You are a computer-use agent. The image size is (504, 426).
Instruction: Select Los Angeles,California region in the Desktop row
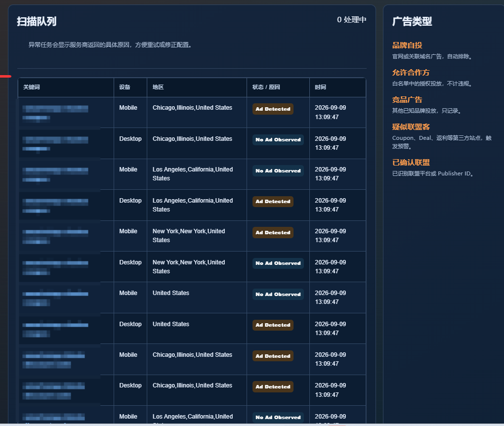click(193, 205)
